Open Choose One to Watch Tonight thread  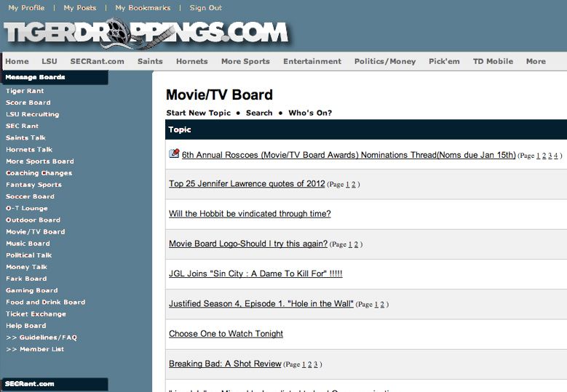pos(226,334)
